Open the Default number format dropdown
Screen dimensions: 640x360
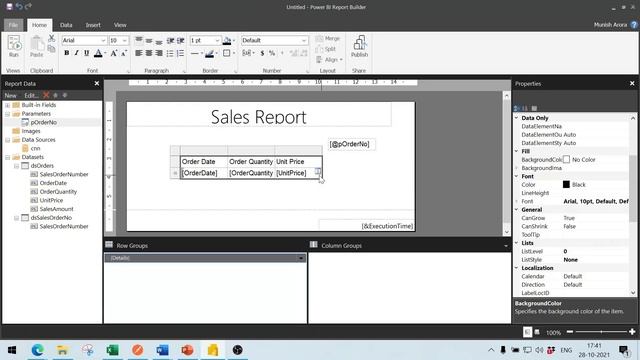coord(304,40)
